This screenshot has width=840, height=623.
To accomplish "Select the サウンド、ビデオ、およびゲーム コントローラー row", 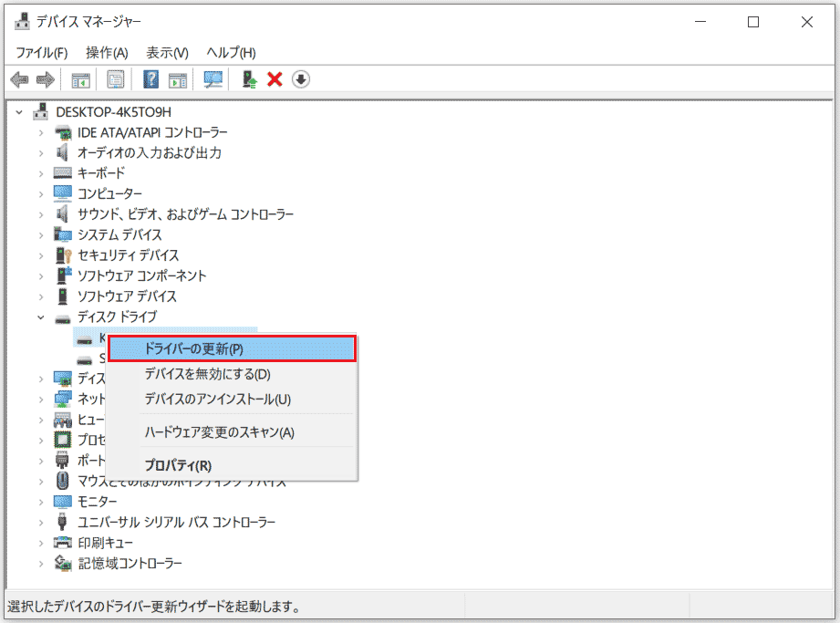I will (x=185, y=214).
